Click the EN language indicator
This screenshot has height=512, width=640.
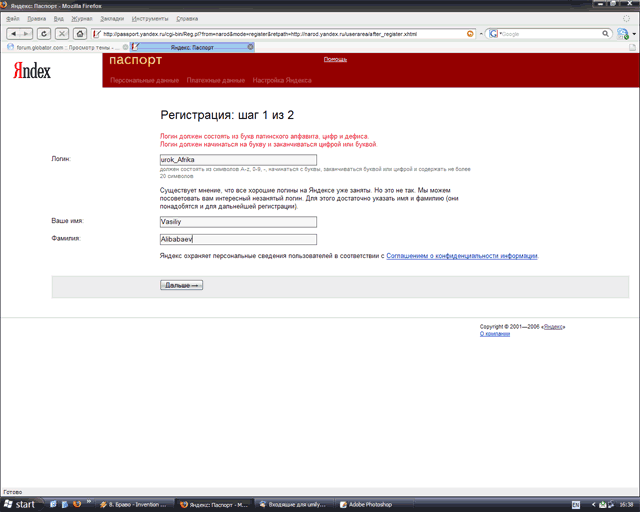pyautogui.click(x=576, y=505)
